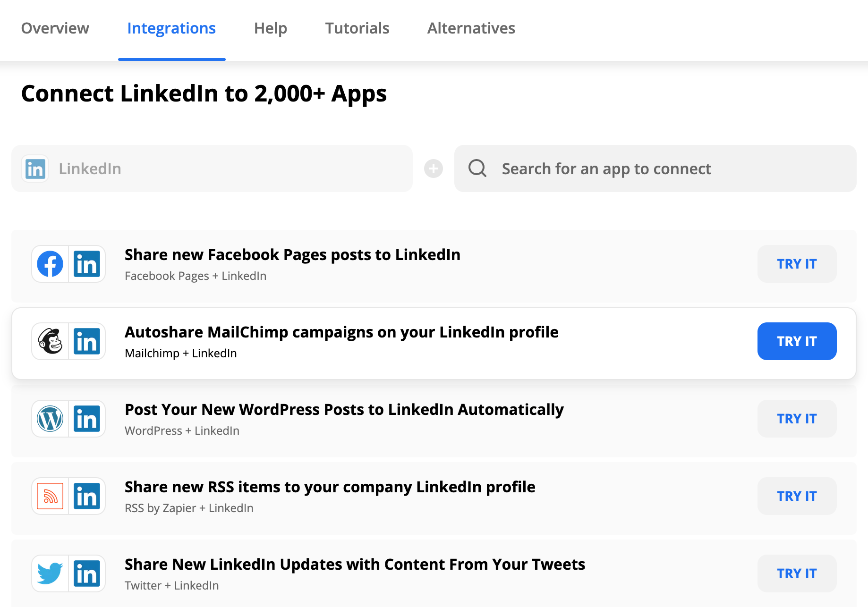Click the 'Connect LinkedIn to 2,000+ Apps' heading
The width and height of the screenshot is (868, 607).
coord(204,93)
